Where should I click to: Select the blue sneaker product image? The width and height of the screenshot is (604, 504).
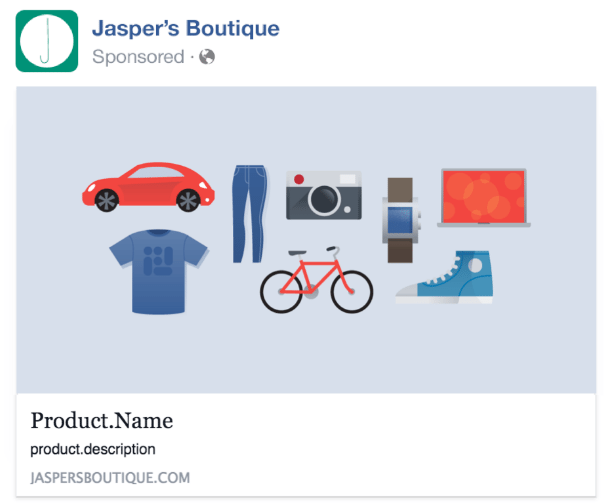(445, 277)
